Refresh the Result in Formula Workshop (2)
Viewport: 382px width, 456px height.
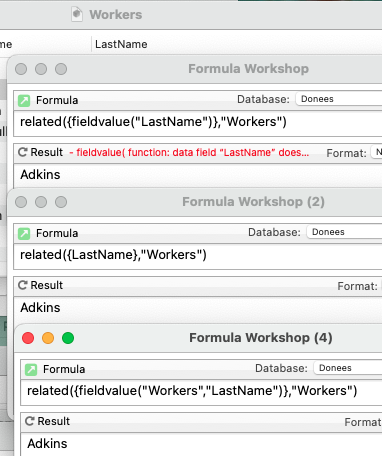(23, 285)
